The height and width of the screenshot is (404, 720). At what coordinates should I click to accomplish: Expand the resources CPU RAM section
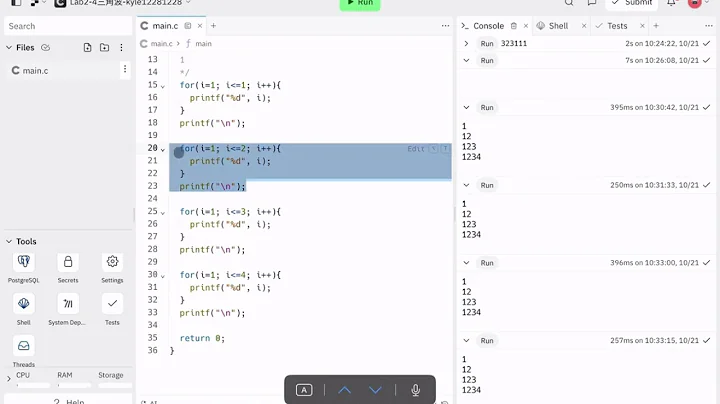click(9, 379)
